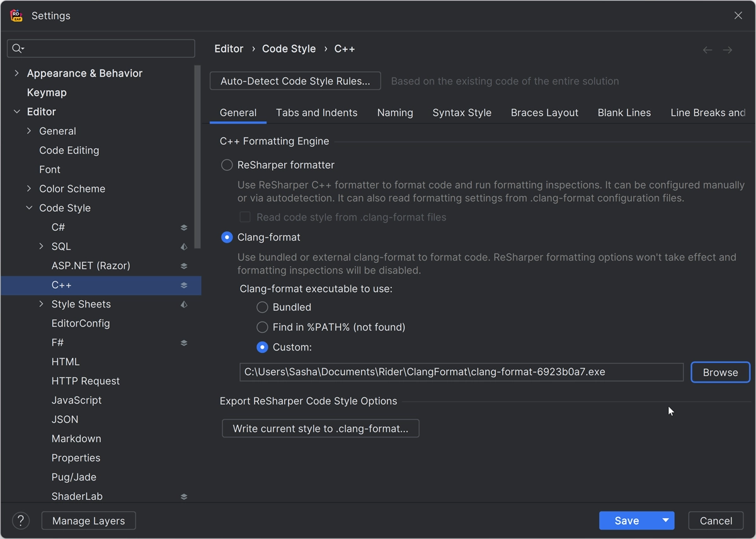Screen dimensions: 756x539
Task: Switch to the Tabs and Indents tab
Action: [317, 113]
